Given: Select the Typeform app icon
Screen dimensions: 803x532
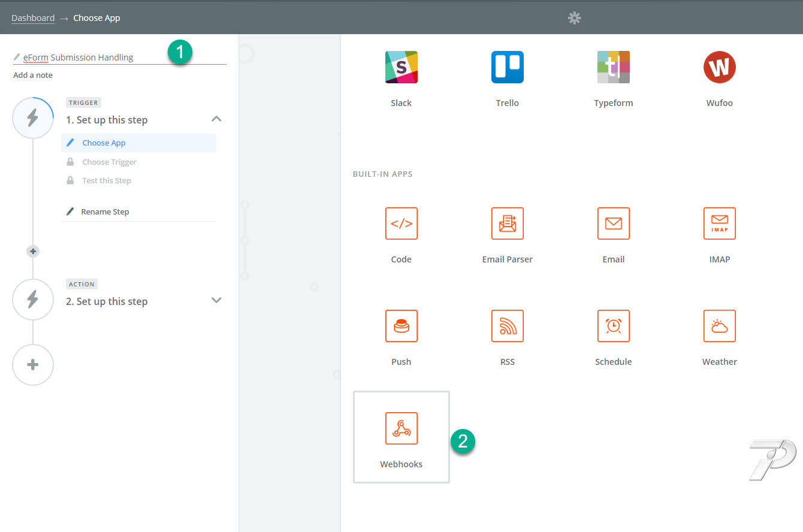Looking at the screenshot, I should point(613,67).
